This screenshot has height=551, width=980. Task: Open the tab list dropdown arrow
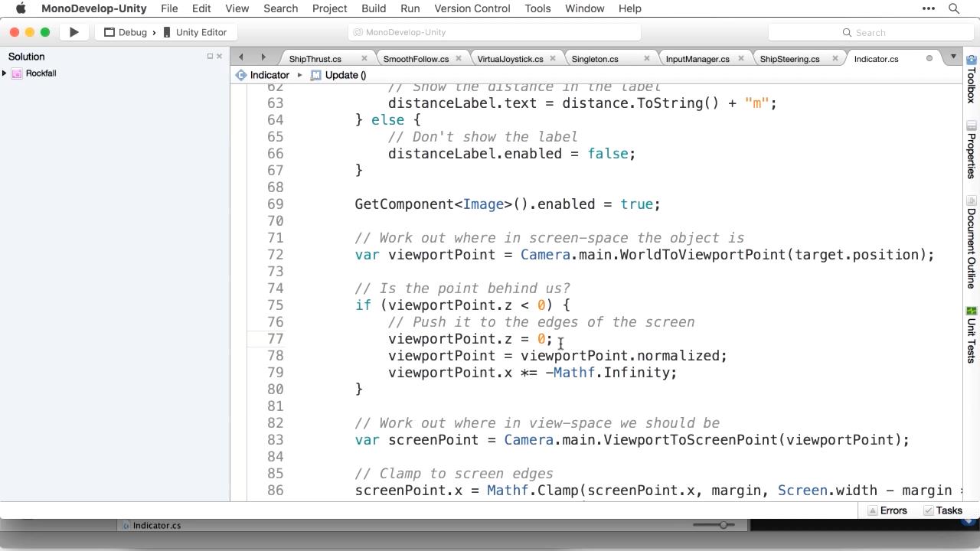(x=953, y=57)
